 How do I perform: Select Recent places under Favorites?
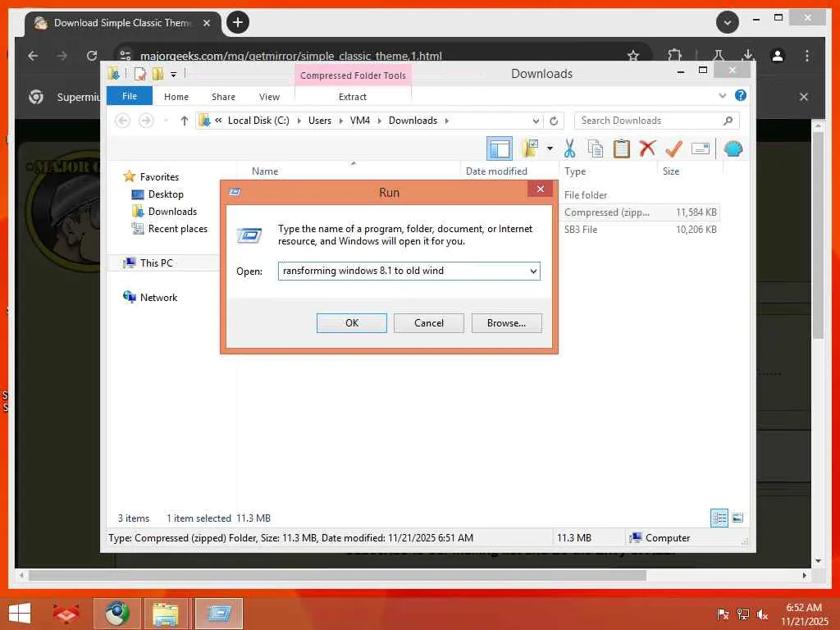pyautogui.click(x=178, y=229)
